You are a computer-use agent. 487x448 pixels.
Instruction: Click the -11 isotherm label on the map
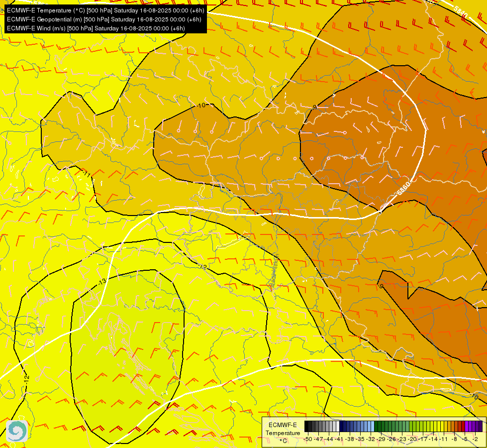(x=87, y=174)
